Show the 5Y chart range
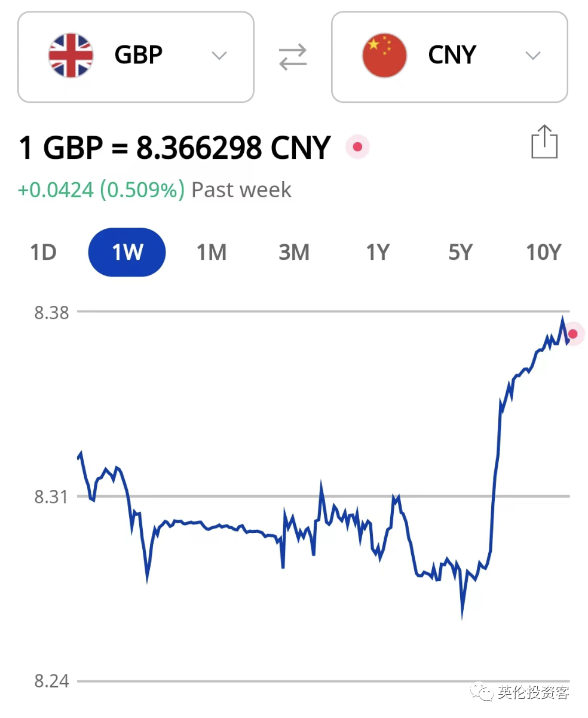 click(x=460, y=253)
